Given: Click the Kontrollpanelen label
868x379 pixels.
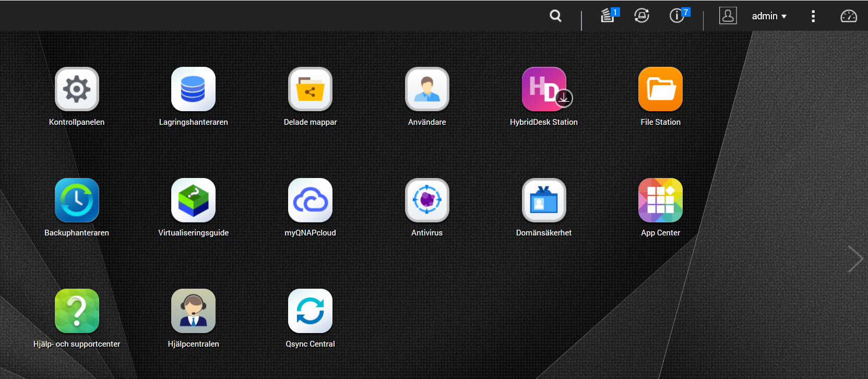Looking at the screenshot, I should (77, 122).
